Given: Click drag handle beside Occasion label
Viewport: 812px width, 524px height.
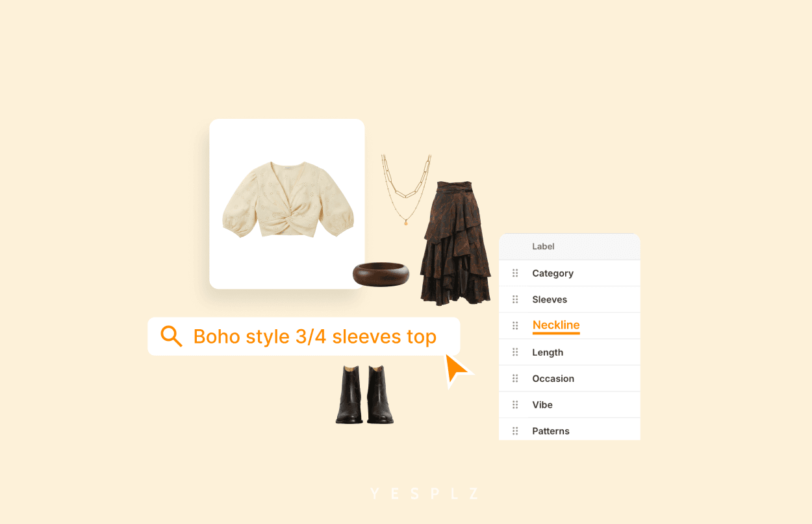Looking at the screenshot, I should point(515,378).
